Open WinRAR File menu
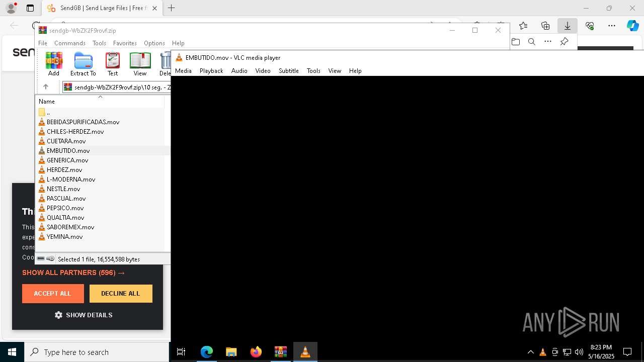 43,43
